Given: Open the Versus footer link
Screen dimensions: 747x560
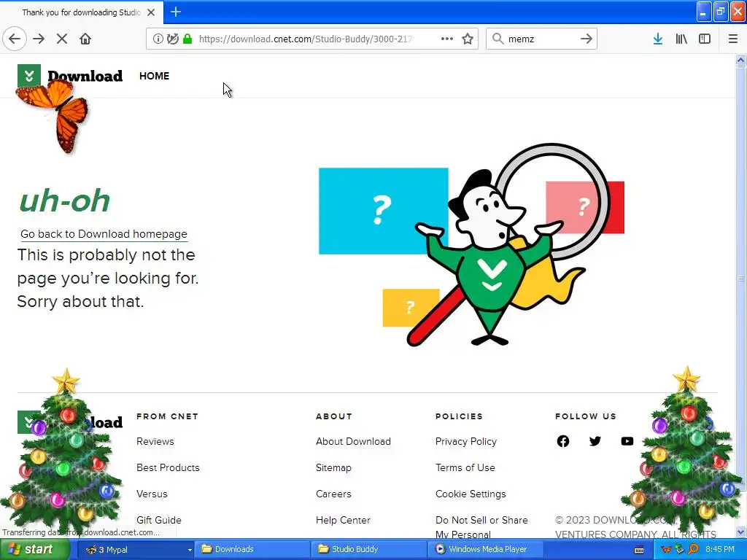Looking at the screenshot, I should pos(152,494).
